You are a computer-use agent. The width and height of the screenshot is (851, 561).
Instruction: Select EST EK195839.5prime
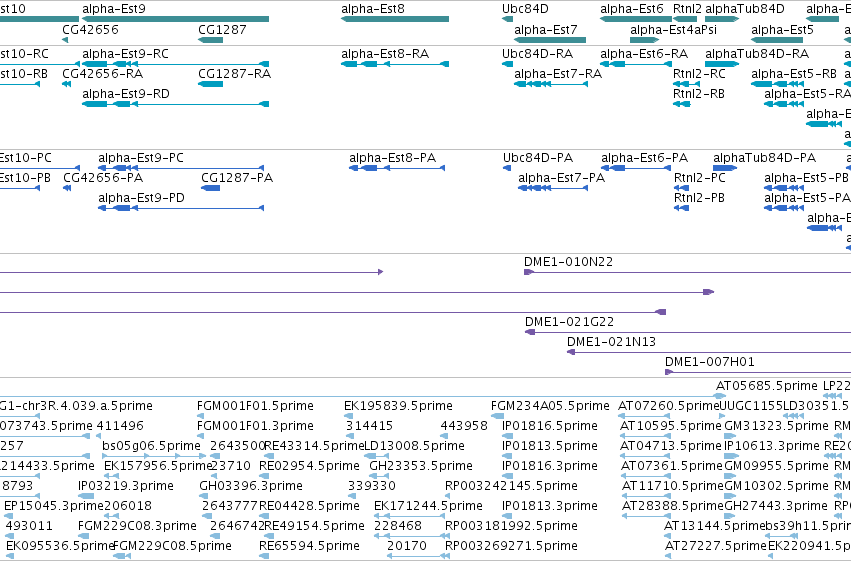point(398,406)
